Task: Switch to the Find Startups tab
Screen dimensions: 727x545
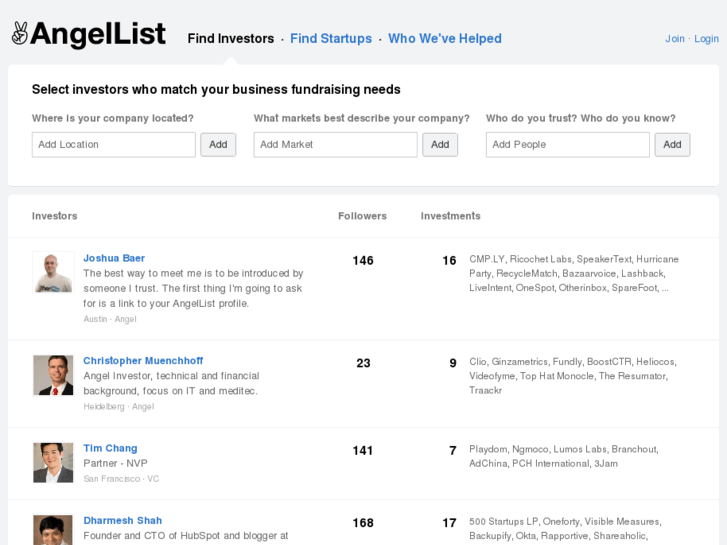Action: point(331,39)
